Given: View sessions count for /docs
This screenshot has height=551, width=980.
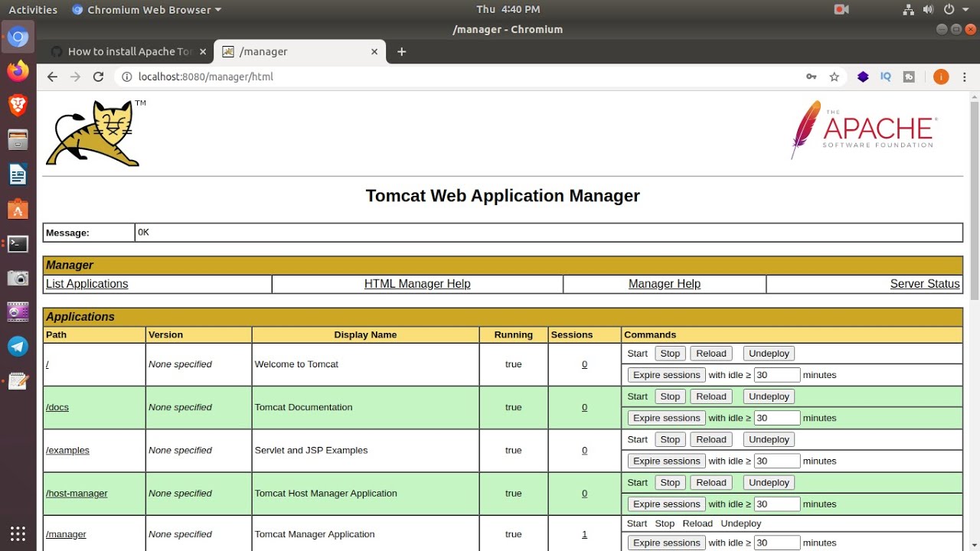Looking at the screenshot, I should click(584, 407).
